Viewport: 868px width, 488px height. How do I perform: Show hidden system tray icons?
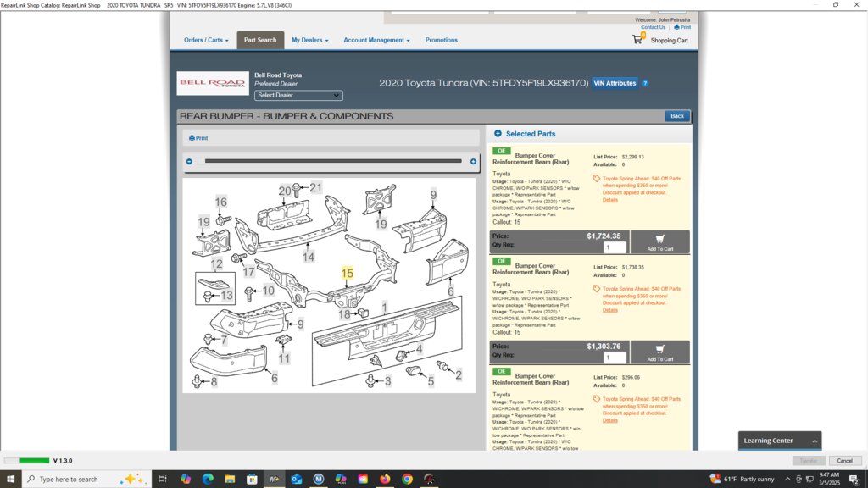787,480
